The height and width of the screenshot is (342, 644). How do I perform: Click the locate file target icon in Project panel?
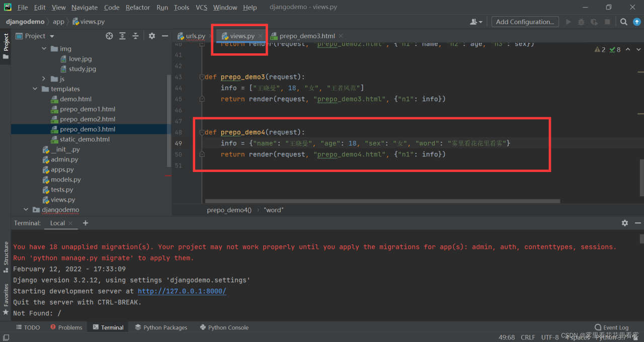[109, 36]
